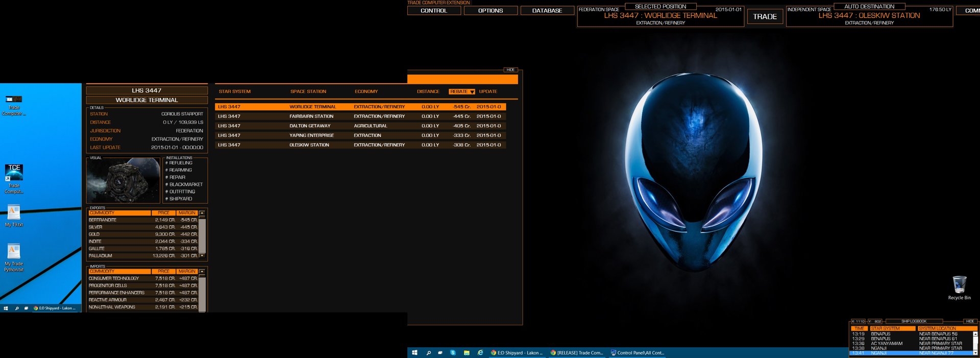This screenshot has height=358, width=980.
Task: Open the OPTIONS menu
Action: [491, 10]
